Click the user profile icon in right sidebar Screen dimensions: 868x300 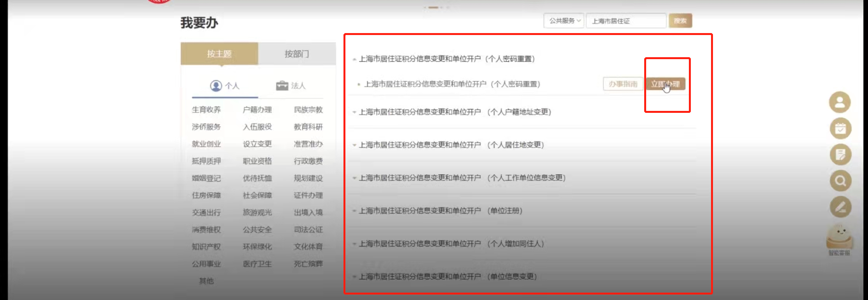(x=840, y=102)
